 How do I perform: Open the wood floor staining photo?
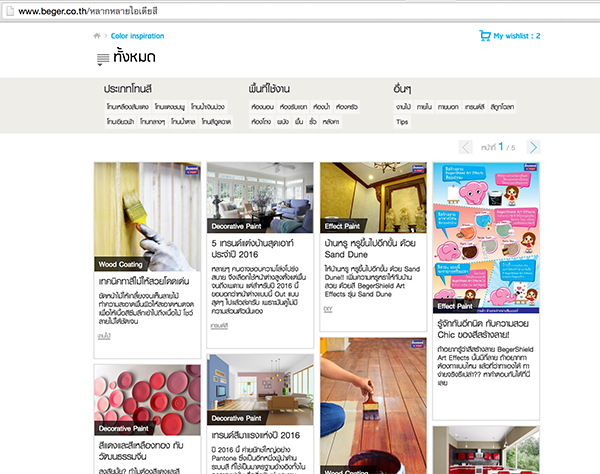(x=373, y=406)
